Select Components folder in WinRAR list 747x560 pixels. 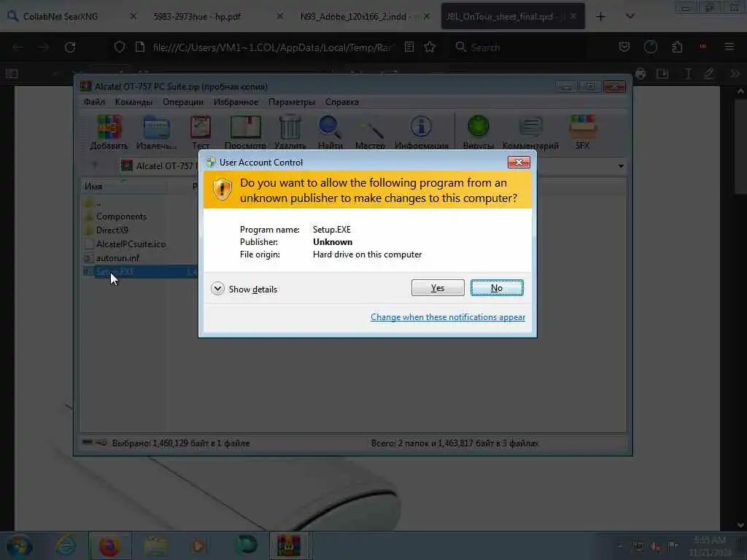(x=121, y=217)
